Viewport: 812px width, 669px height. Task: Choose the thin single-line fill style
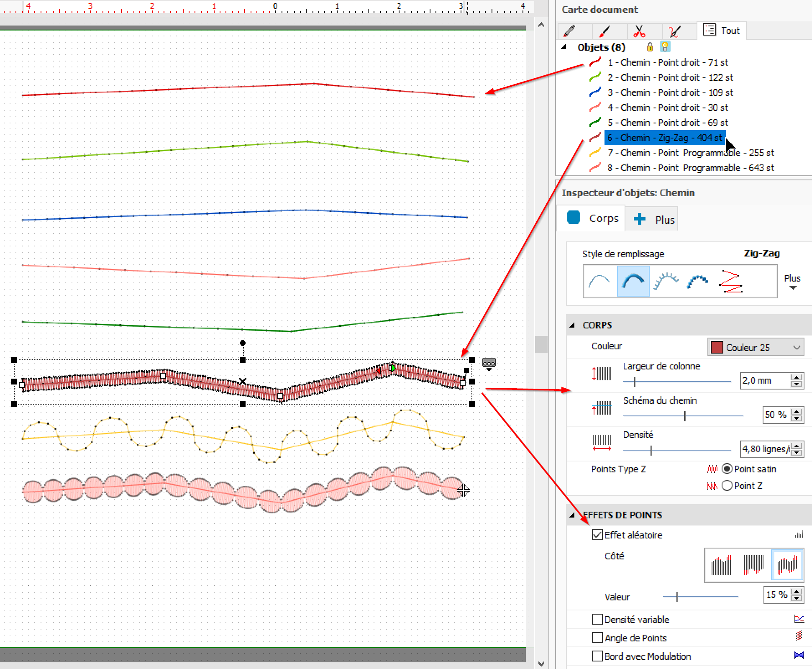(599, 281)
